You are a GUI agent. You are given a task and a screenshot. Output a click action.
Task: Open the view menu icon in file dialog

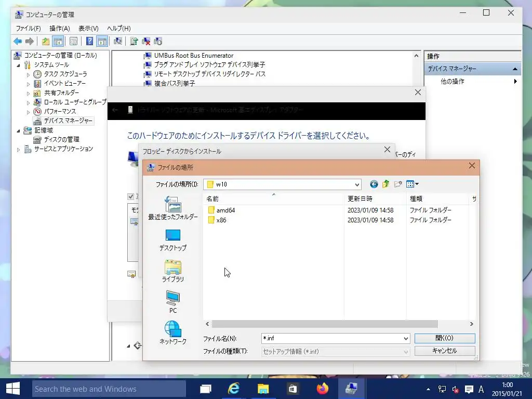[x=412, y=184]
